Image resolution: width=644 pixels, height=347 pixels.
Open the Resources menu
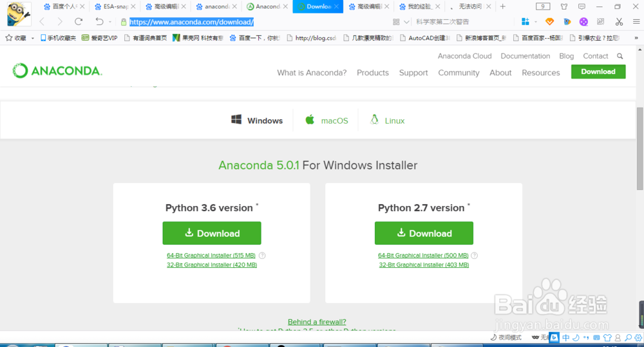point(540,73)
